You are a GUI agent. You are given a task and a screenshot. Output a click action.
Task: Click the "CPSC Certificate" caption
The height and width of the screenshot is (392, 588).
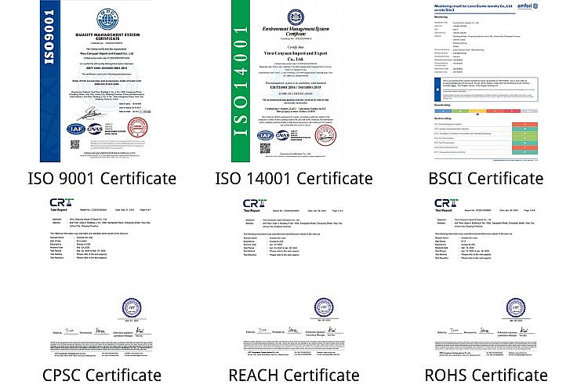pos(102,375)
